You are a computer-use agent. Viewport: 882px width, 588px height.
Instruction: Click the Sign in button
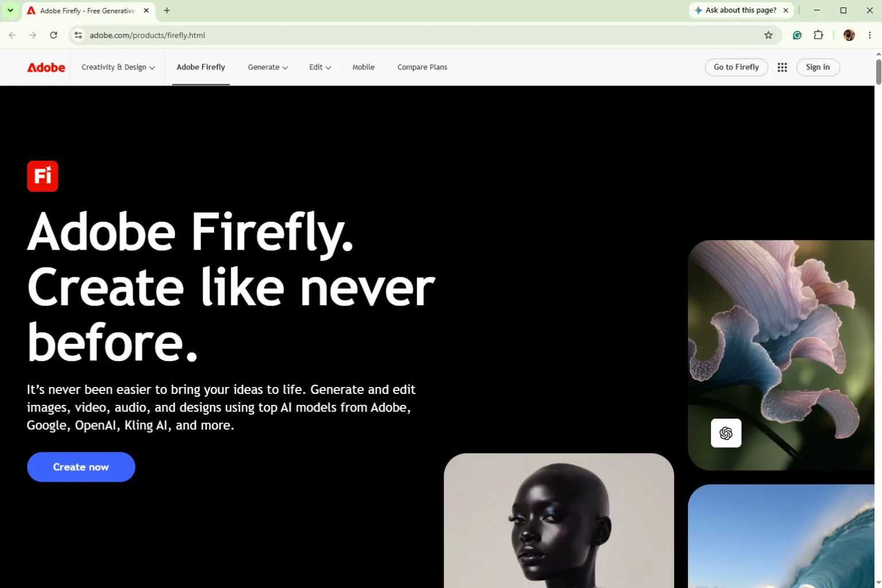point(818,67)
